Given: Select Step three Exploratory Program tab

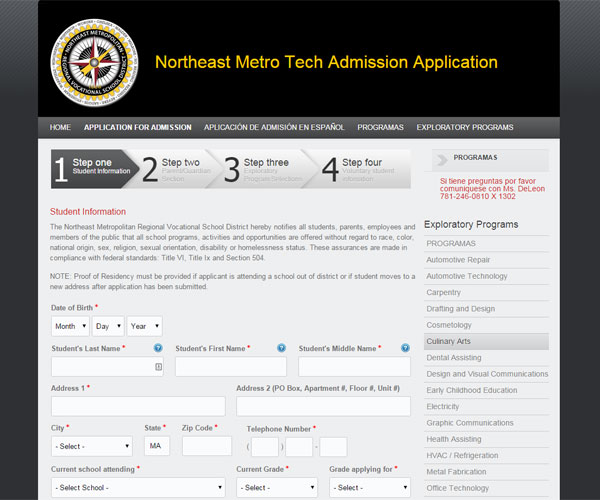Looking at the screenshot, I should pos(264,169).
